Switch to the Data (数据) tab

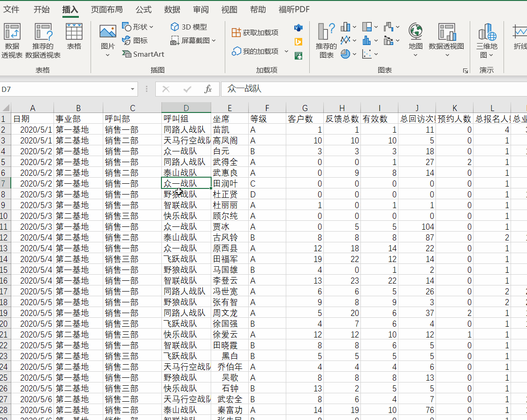pyautogui.click(x=172, y=9)
